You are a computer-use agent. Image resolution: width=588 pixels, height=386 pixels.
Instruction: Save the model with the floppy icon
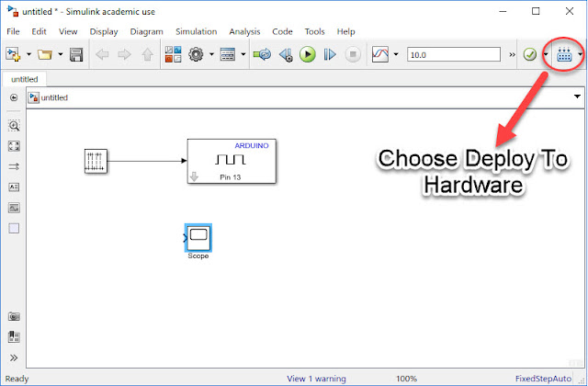76,55
